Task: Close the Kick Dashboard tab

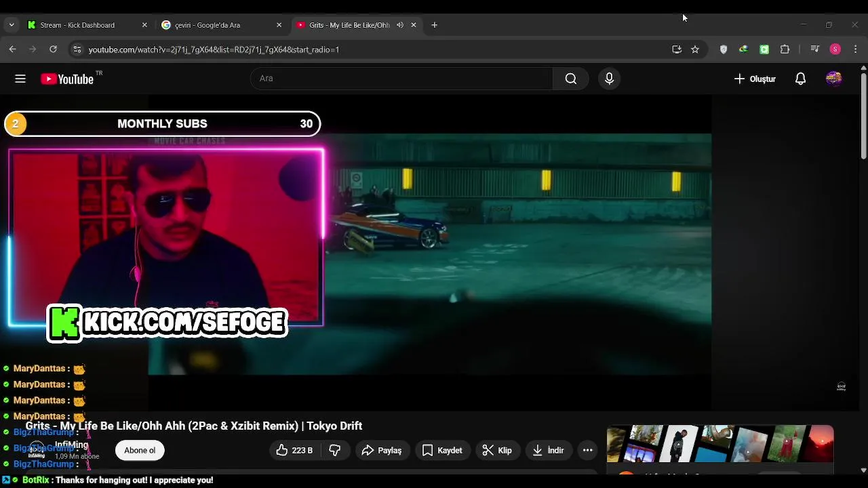Action: tap(144, 25)
